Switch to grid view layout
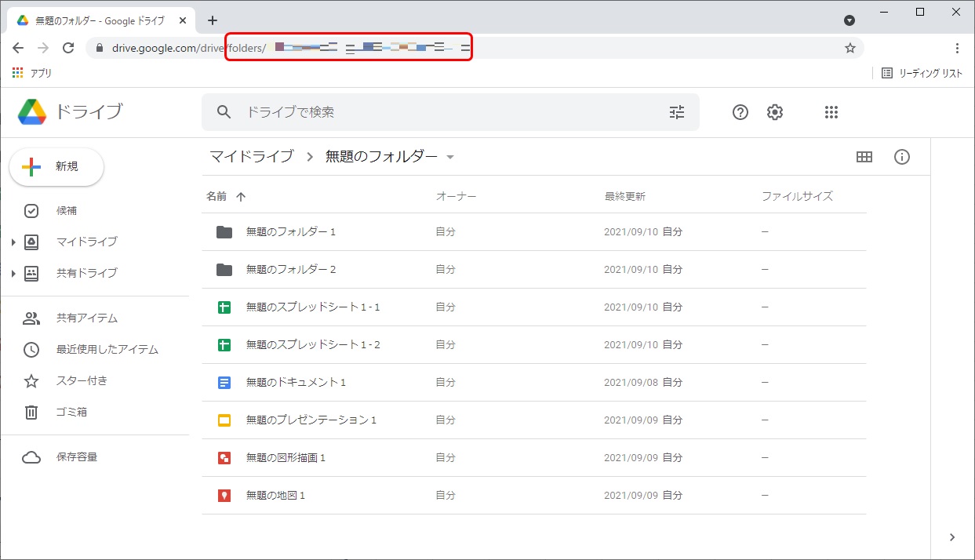Viewport: 975px width, 560px height. 864,157
